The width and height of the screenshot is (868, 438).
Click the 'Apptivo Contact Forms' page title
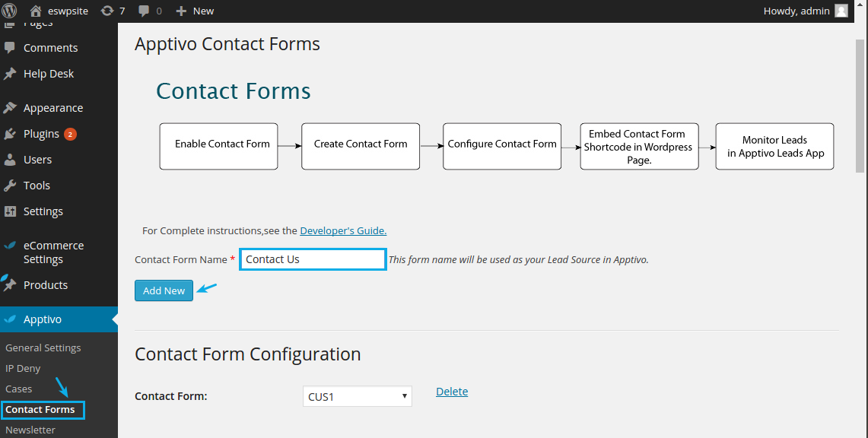click(x=227, y=43)
